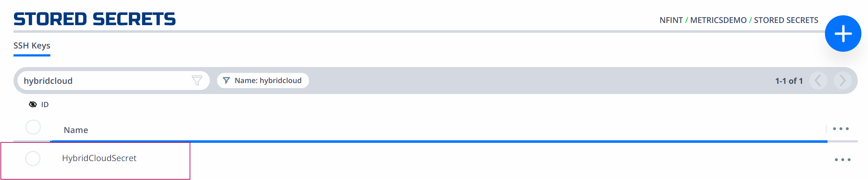This screenshot has height=180, width=868.
Task: Select the HybridCloudSecret row checkbox
Action: click(33, 159)
